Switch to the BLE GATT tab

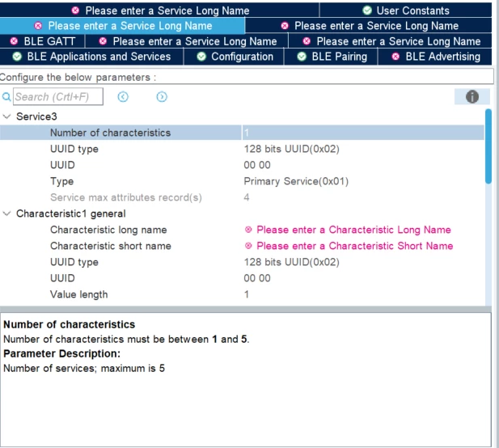click(43, 41)
